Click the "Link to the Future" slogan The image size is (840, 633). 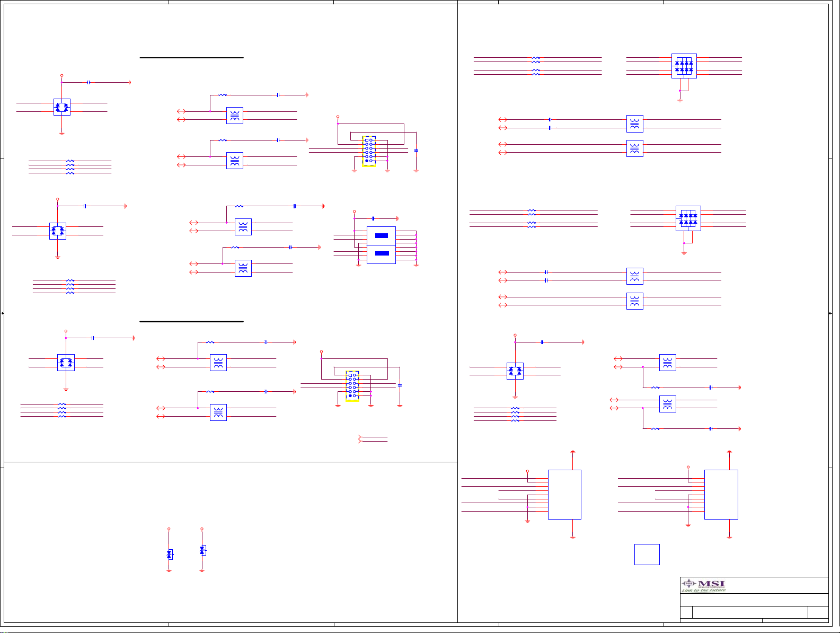[x=703, y=590]
